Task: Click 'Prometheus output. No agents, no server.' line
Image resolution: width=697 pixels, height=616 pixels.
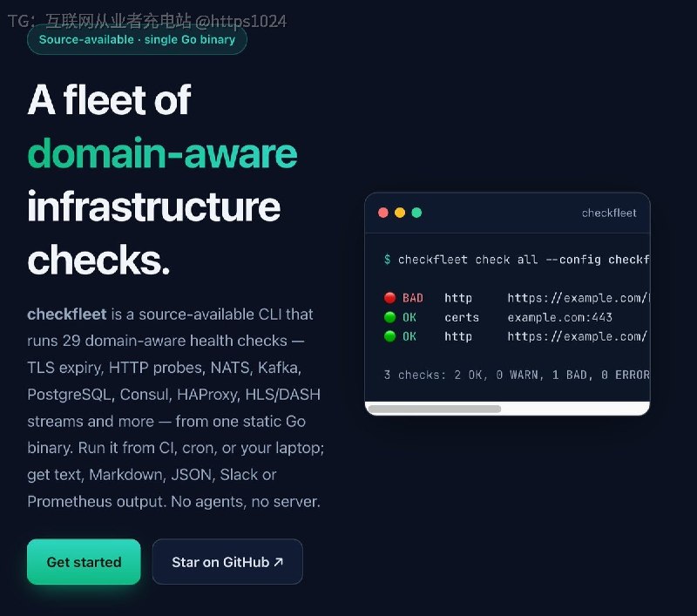Action: (x=173, y=502)
